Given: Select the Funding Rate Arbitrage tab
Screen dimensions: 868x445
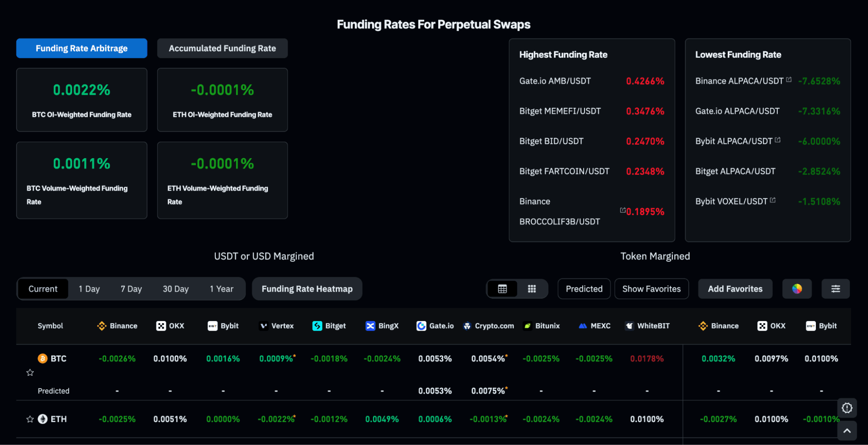Looking at the screenshot, I should tap(82, 48).
